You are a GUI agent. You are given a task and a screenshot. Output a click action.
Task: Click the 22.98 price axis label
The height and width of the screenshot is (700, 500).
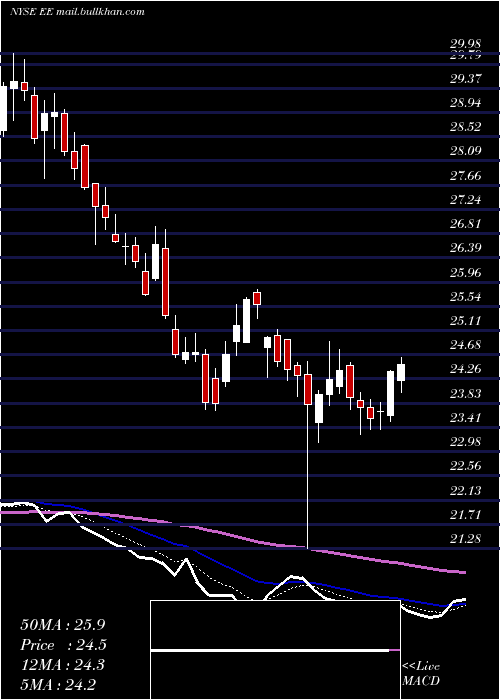466,442
